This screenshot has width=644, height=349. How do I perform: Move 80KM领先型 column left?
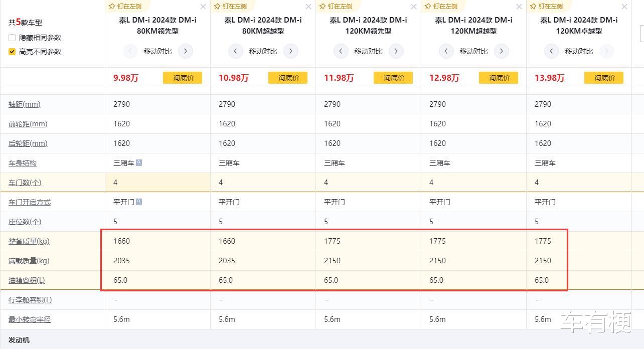point(130,51)
